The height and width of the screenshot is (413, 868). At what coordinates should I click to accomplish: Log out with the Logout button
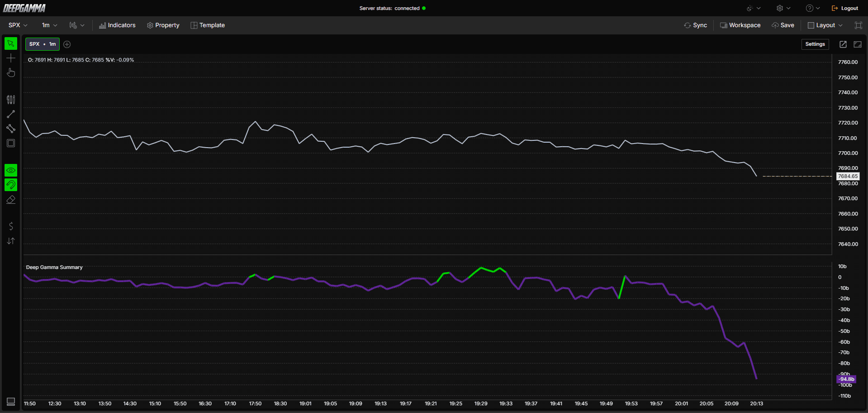tap(845, 8)
